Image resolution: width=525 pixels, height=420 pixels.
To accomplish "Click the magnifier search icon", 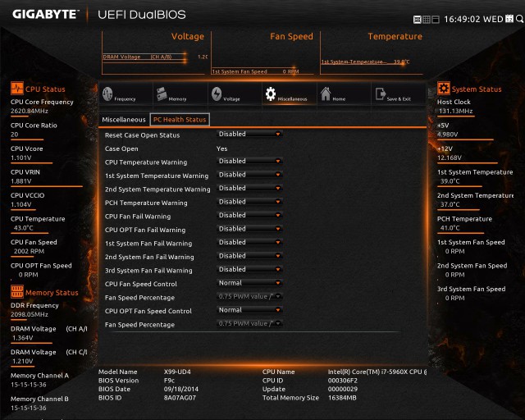I will coord(519,19).
